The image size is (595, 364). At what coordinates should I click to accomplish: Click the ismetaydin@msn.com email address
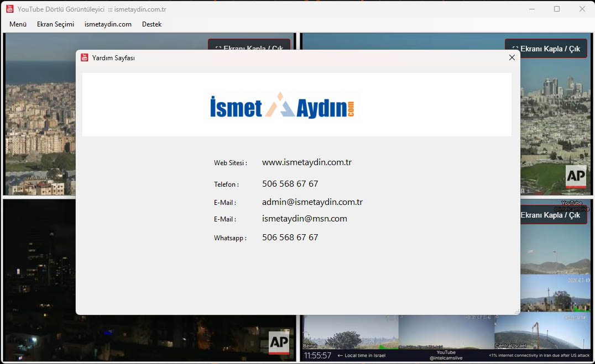305,219
